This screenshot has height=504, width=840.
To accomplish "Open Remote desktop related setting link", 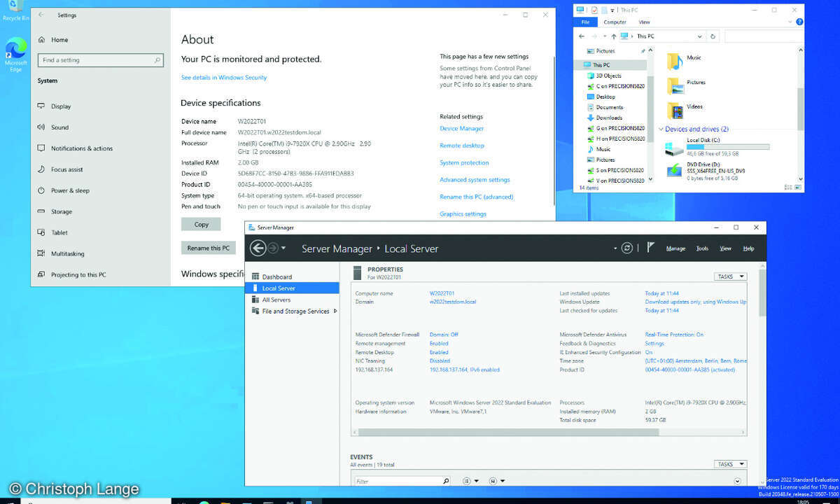I will point(462,146).
